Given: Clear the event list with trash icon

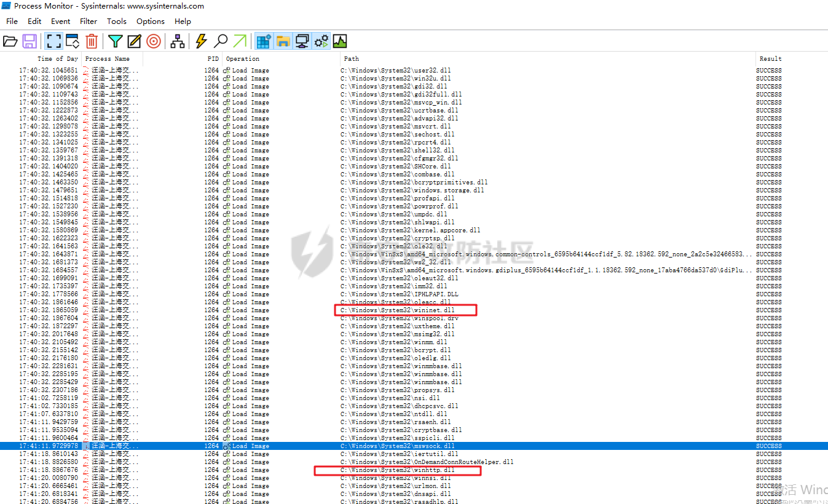Looking at the screenshot, I should [92, 41].
